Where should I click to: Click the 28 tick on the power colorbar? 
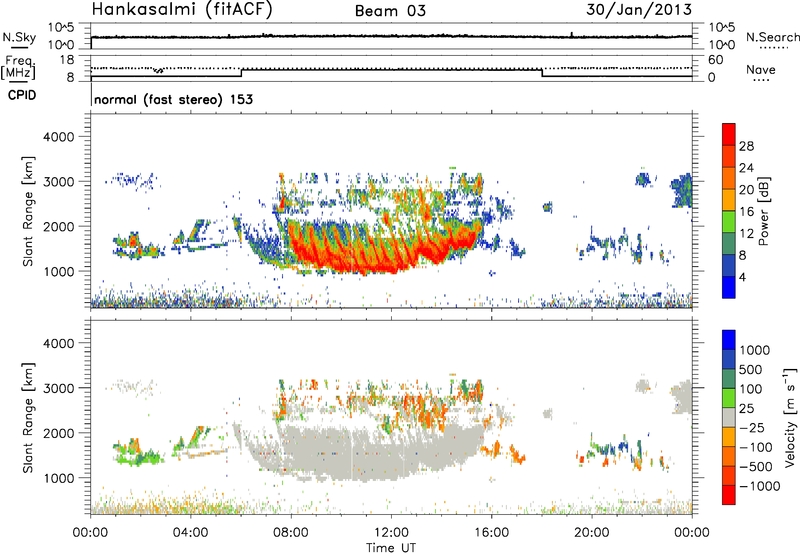click(x=746, y=146)
